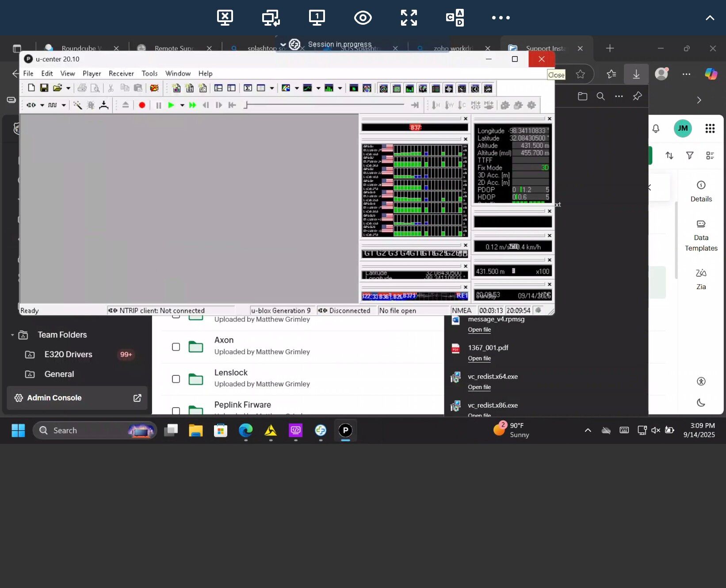Toggle the Peplink Firware folder checkbox
Screen dimensions: 726x588
(x=176, y=411)
